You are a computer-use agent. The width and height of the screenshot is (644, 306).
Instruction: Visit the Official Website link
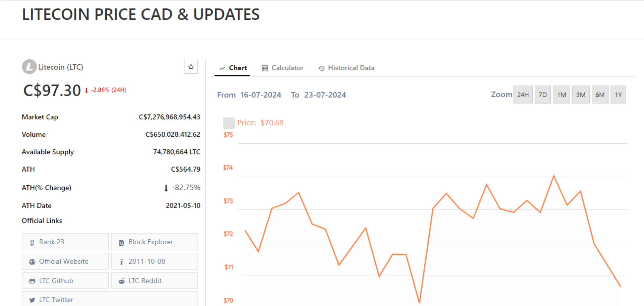(65, 261)
